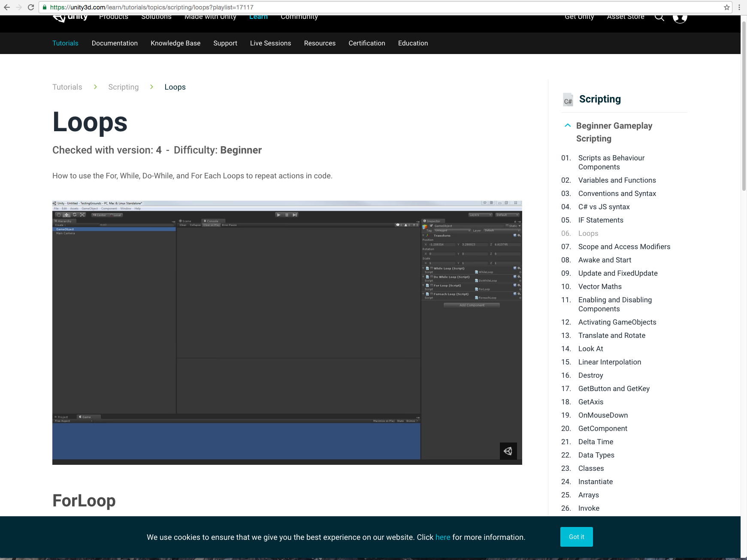This screenshot has width=747, height=560.
Task: Open lesson Data Types
Action: click(596, 455)
